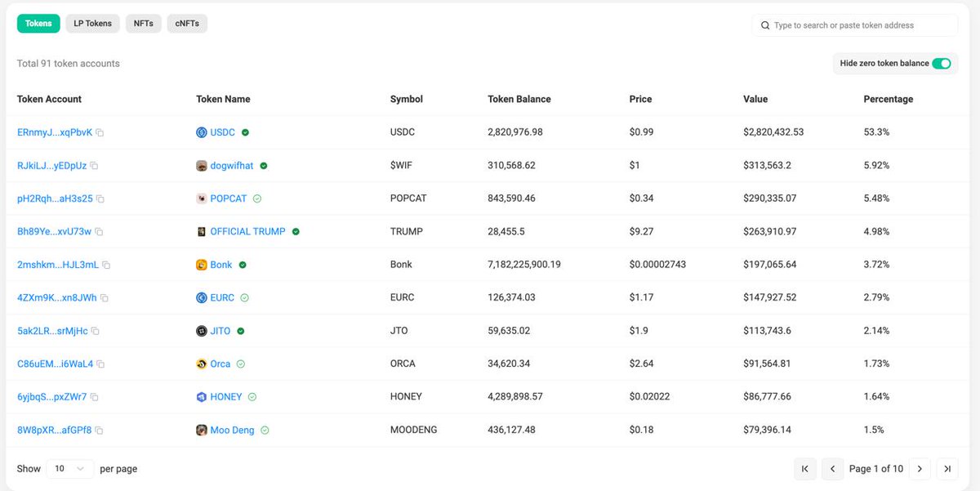
Task: Copy the 8W8pXR...afGPf8 account address
Action: pyautogui.click(x=99, y=431)
